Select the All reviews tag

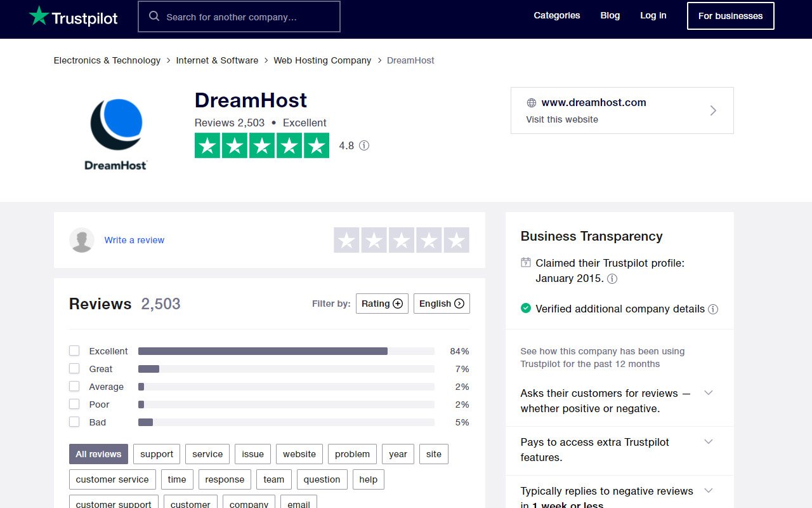pos(98,454)
